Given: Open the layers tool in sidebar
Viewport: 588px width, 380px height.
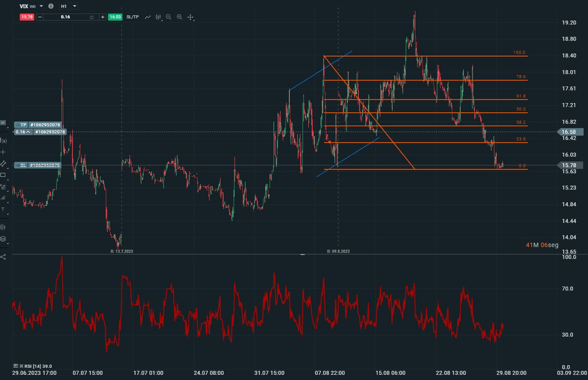Looking at the screenshot, I should pos(3,239).
